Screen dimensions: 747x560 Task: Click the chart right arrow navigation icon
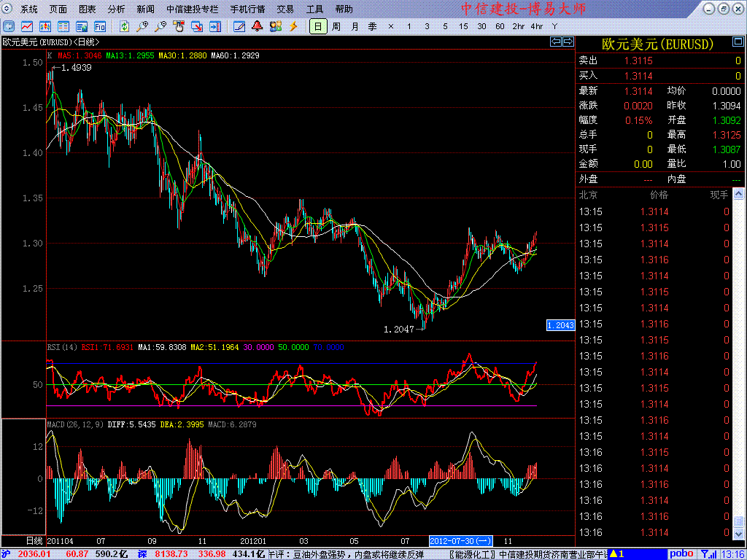tap(568, 42)
